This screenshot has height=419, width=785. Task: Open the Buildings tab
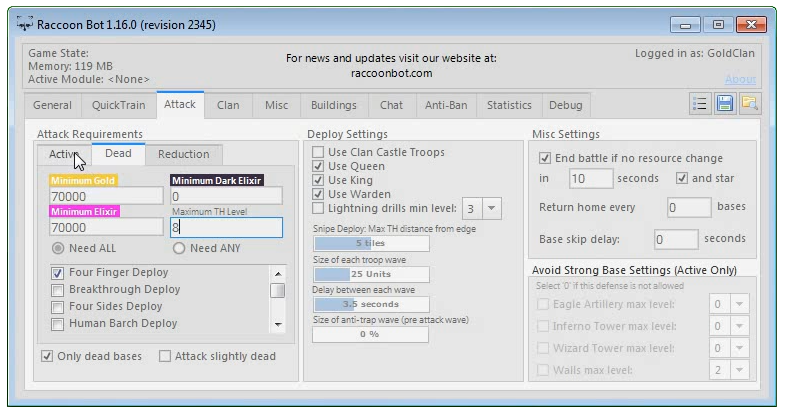(x=333, y=105)
